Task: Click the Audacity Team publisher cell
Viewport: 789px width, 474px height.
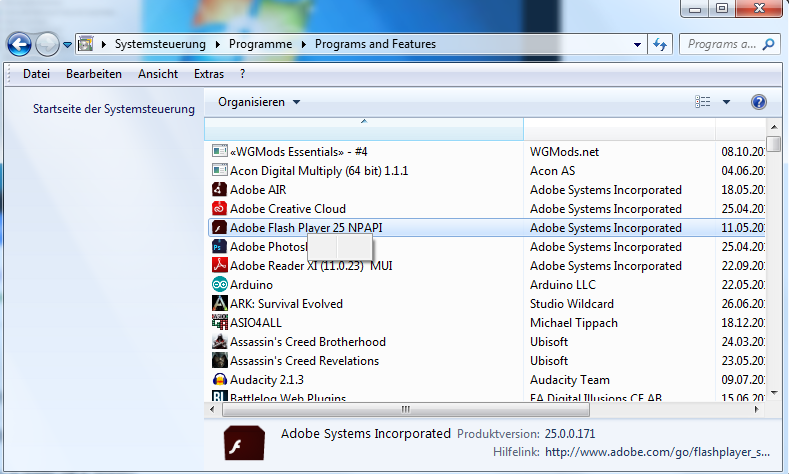Action: [570, 379]
